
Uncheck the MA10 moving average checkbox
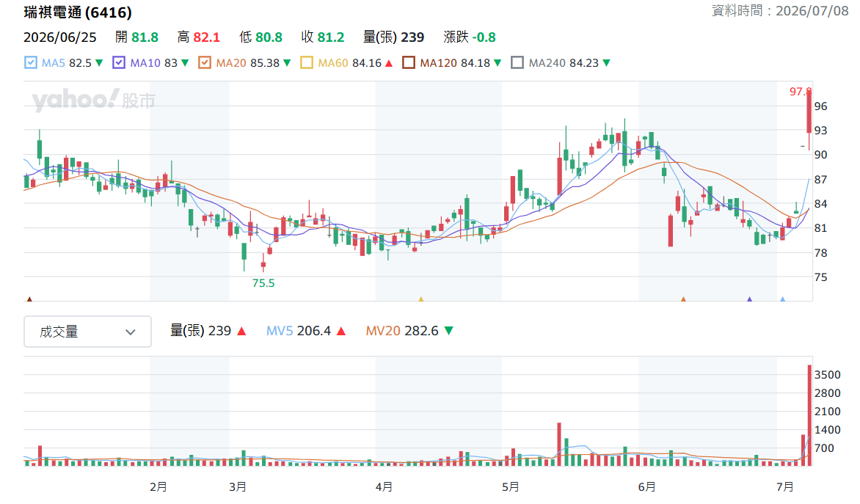coord(119,62)
